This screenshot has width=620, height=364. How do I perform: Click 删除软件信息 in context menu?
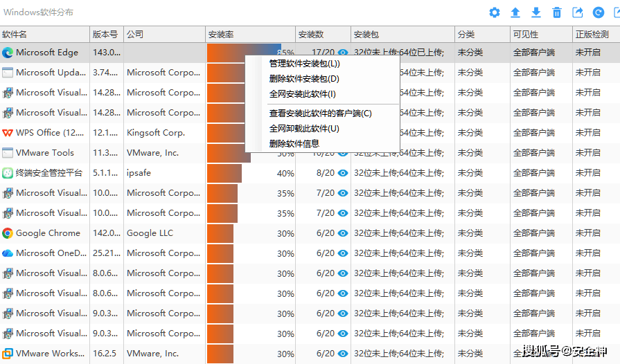[x=294, y=144]
